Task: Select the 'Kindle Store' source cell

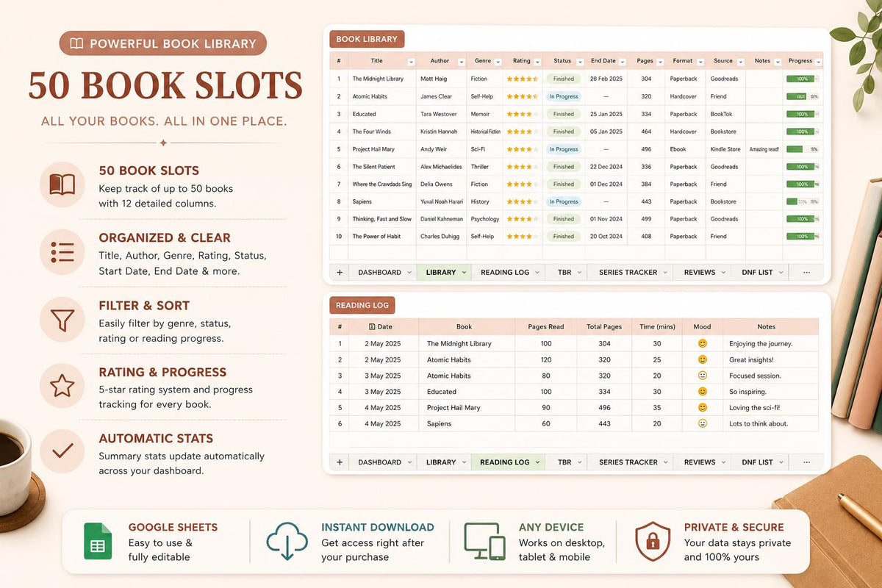Action: 726,149
